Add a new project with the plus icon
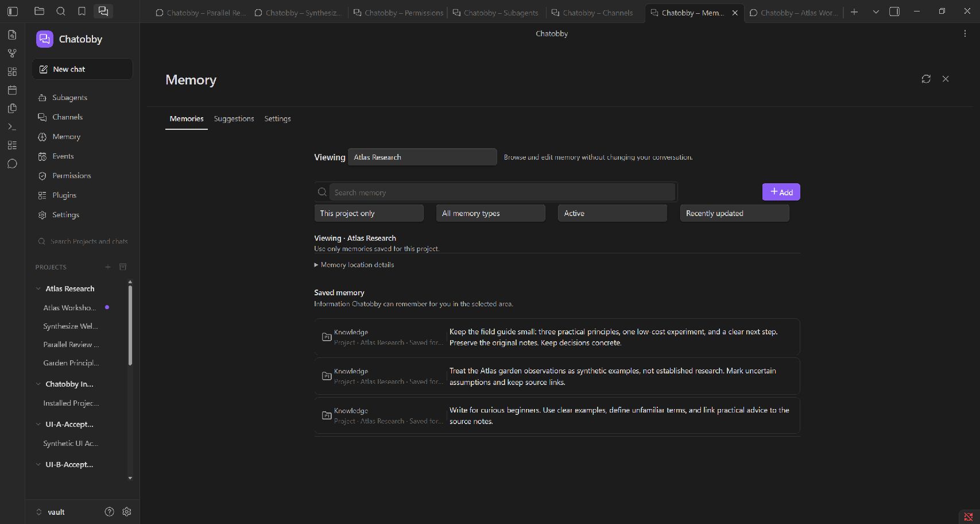Screen dimensions: 980x524 point(108,267)
